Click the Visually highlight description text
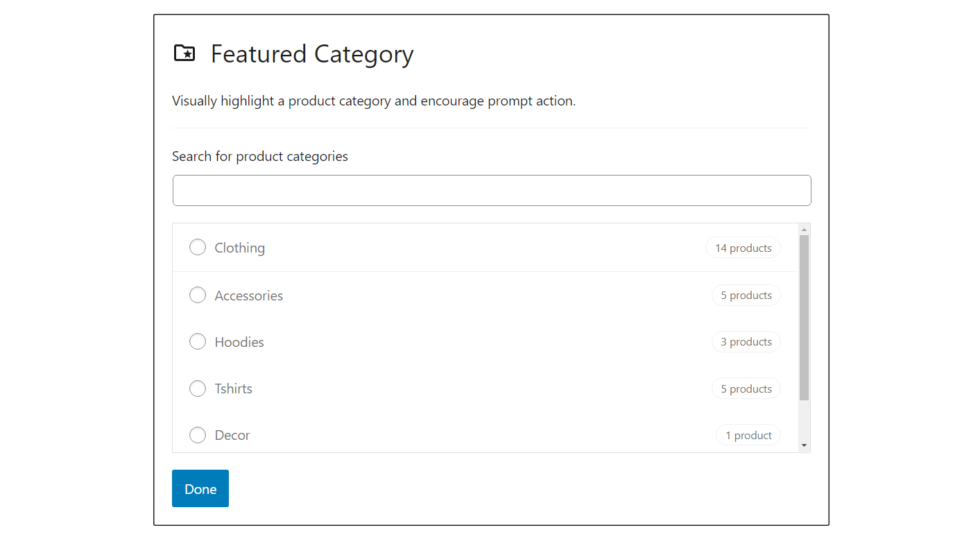 374,101
